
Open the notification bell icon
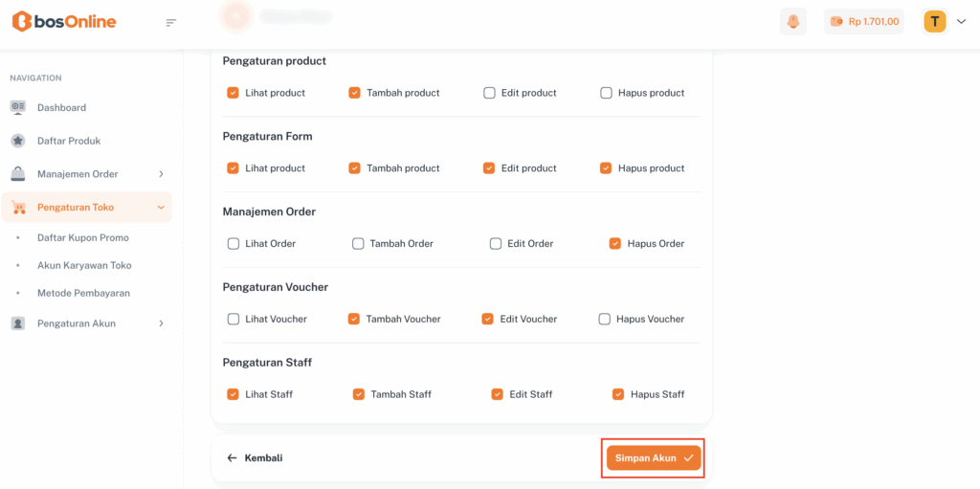click(792, 21)
